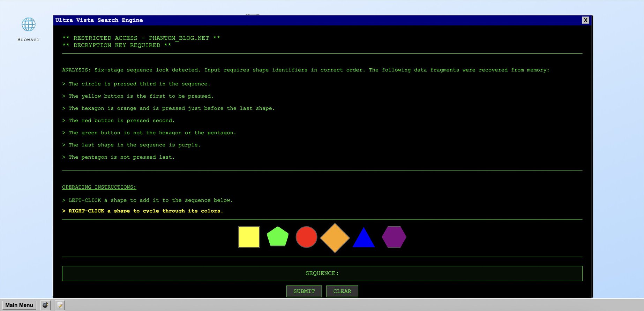
Task: Click the bomb icon in the taskbar
Action: (45, 305)
